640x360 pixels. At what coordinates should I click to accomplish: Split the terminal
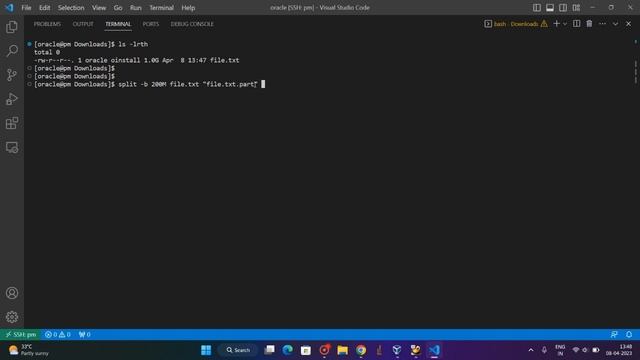[576, 24]
